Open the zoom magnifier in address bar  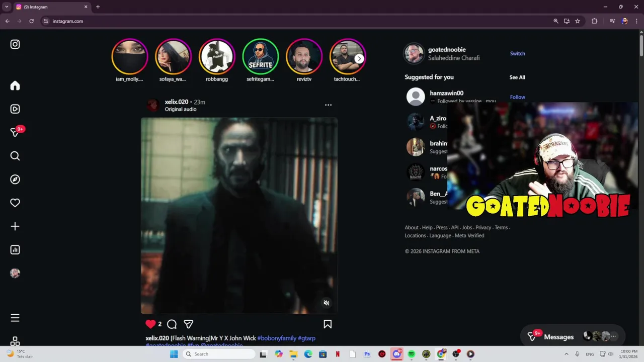tap(555, 21)
